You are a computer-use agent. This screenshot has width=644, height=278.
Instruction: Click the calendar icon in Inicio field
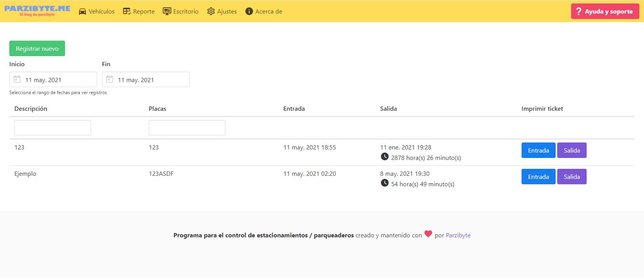coord(17,79)
